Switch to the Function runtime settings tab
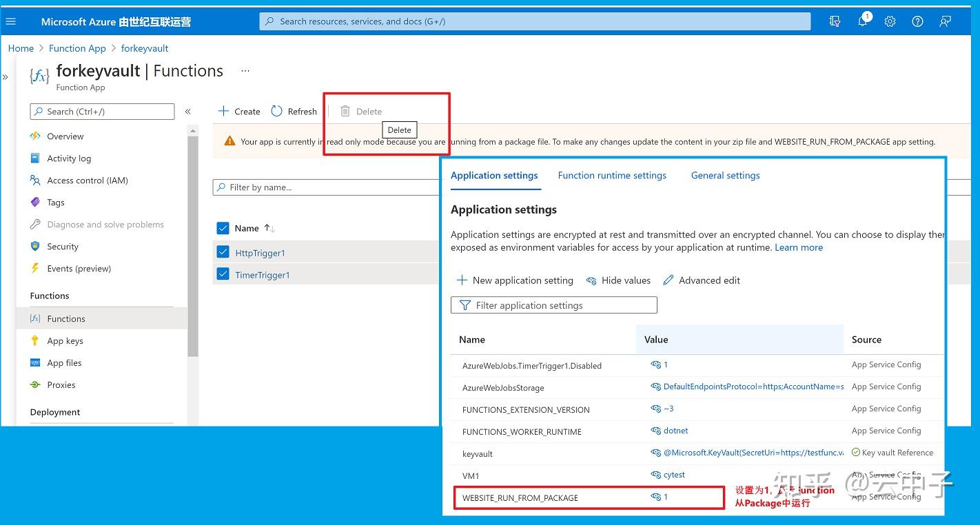 pos(612,176)
